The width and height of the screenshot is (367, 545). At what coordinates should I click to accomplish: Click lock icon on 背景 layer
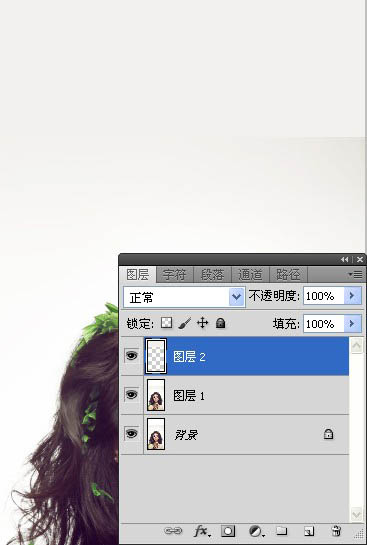[x=328, y=434]
